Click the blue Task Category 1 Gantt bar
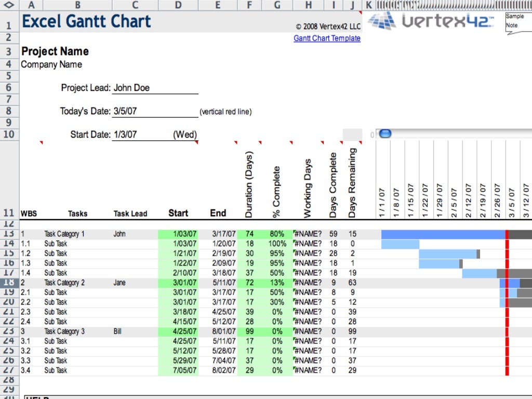 443,234
